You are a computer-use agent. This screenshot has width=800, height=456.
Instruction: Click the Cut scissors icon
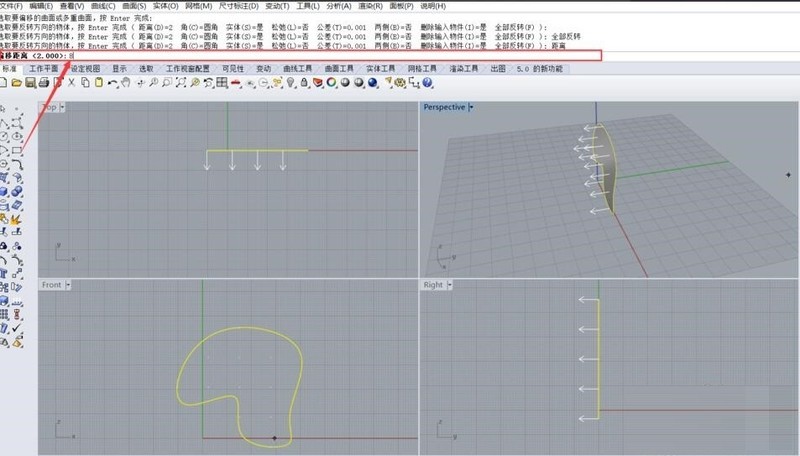72,83
